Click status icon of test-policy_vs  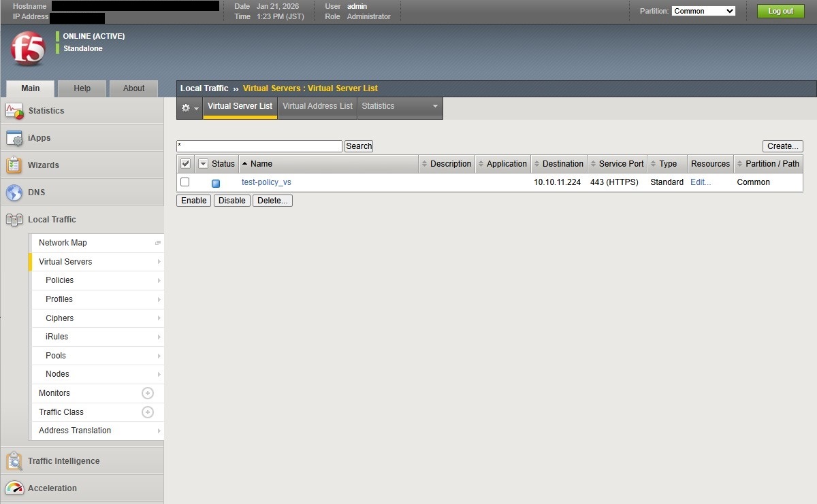(x=216, y=183)
